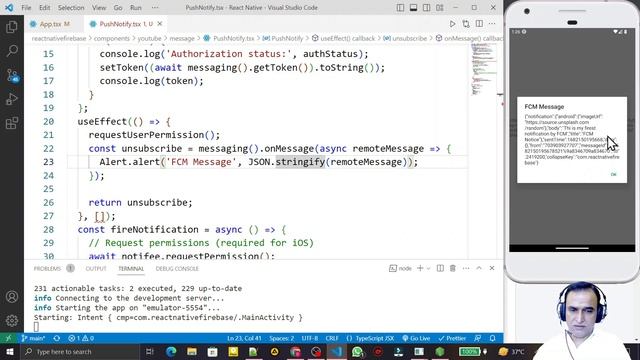
Task: Open the Selection menu
Action: (71, 8)
